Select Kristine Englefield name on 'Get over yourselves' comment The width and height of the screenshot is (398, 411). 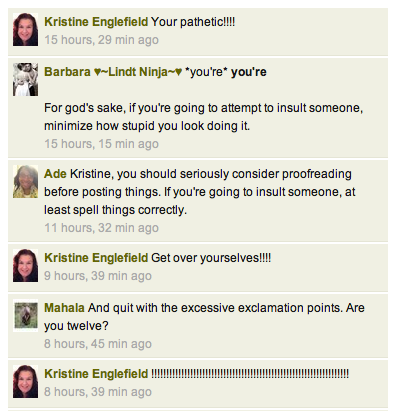96,258
